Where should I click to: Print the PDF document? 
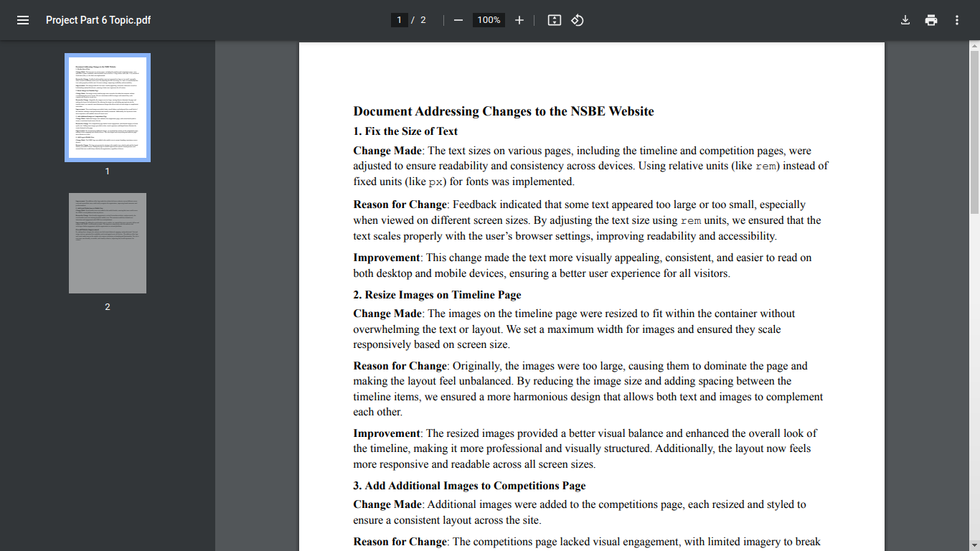pos(931,20)
